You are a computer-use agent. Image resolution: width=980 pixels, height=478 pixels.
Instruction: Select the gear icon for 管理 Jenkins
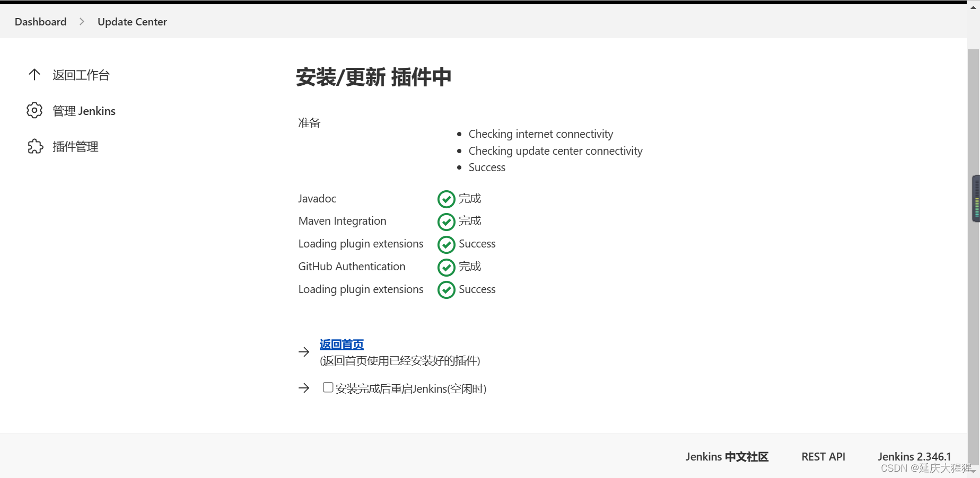34,110
